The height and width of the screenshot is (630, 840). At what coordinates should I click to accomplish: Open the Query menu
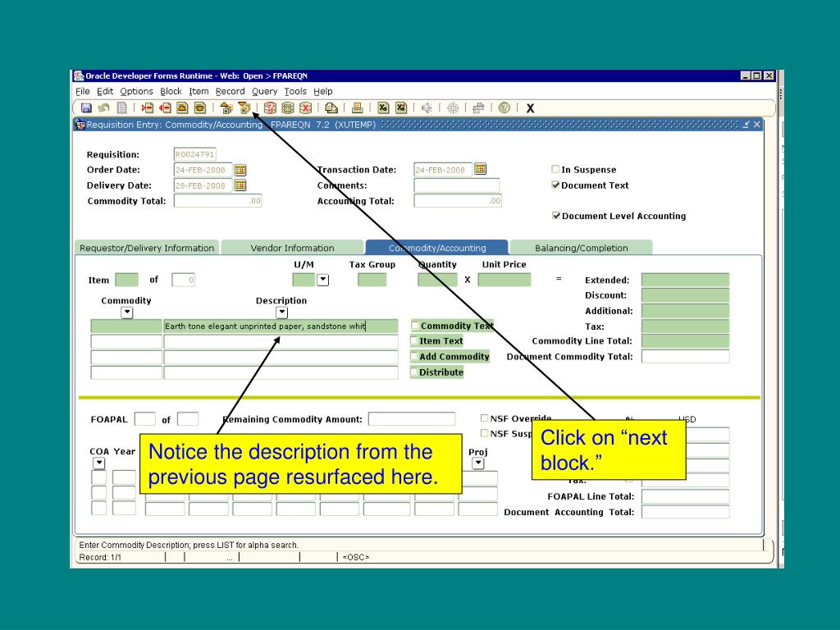coord(264,91)
